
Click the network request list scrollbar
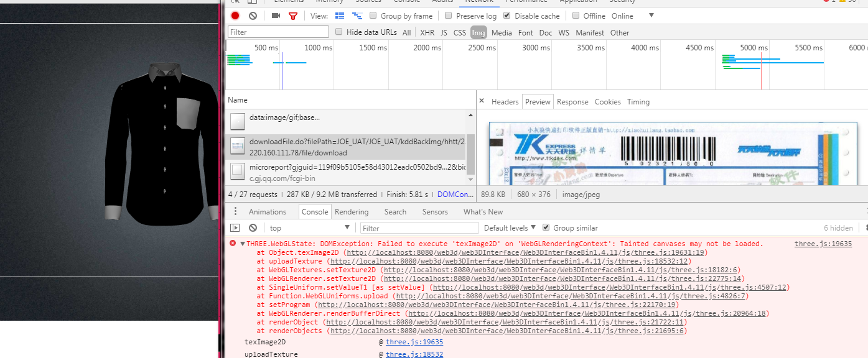point(470,154)
